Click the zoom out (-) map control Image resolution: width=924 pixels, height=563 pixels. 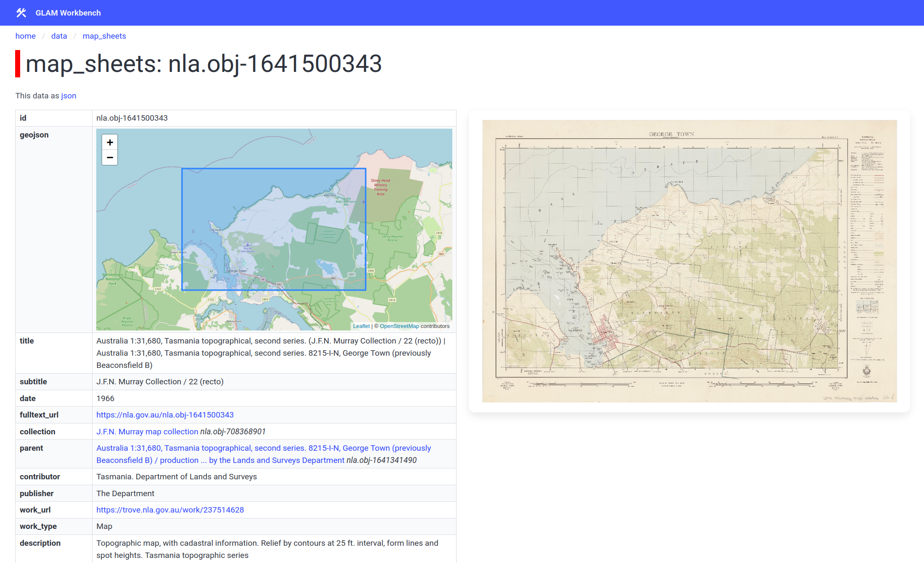point(110,159)
